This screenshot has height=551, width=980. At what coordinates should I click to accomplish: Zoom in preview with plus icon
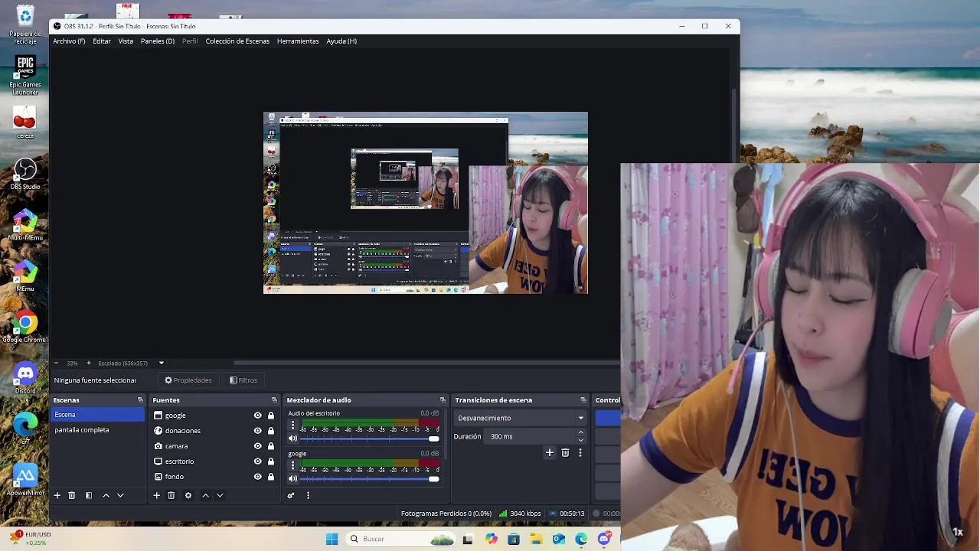pyautogui.click(x=88, y=363)
